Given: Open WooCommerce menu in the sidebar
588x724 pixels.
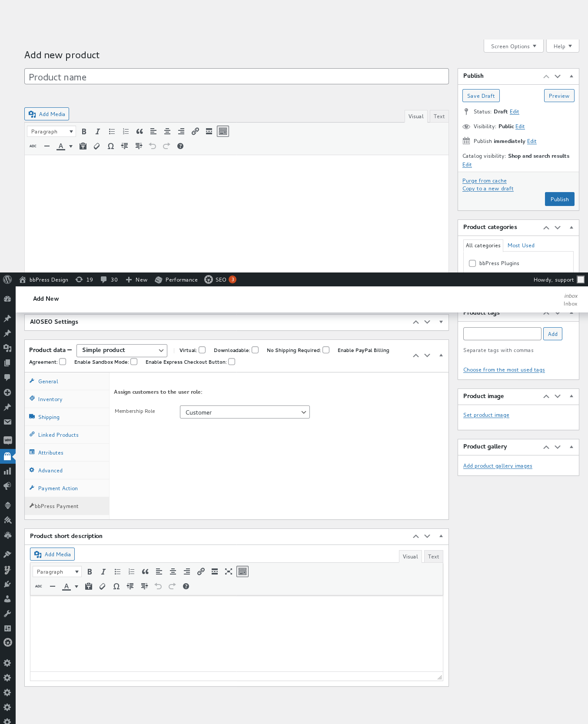Looking at the screenshot, I should pyautogui.click(x=7, y=440).
